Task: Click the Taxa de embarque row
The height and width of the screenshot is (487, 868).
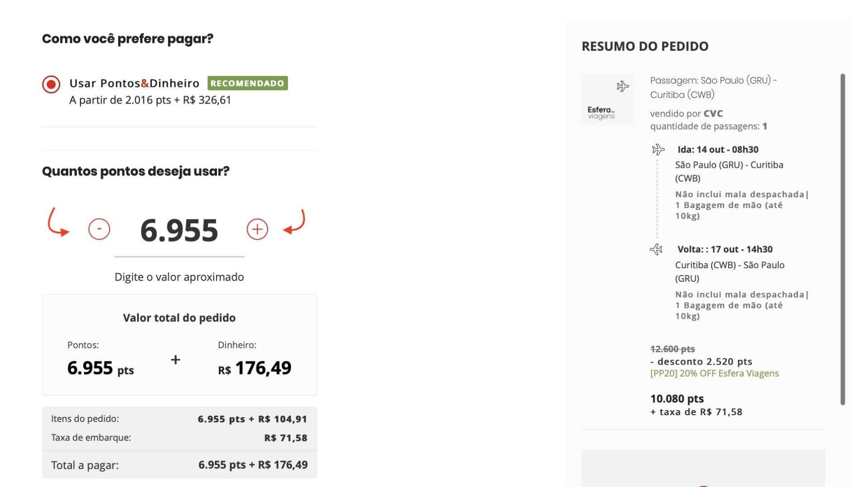Action: pos(179,438)
